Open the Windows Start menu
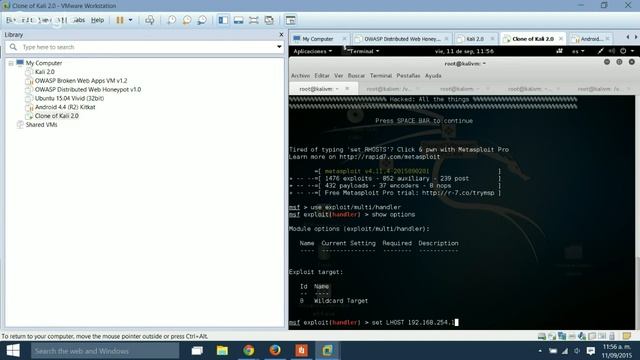The width and height of the screenshot is (640, 360). (13, 351)
